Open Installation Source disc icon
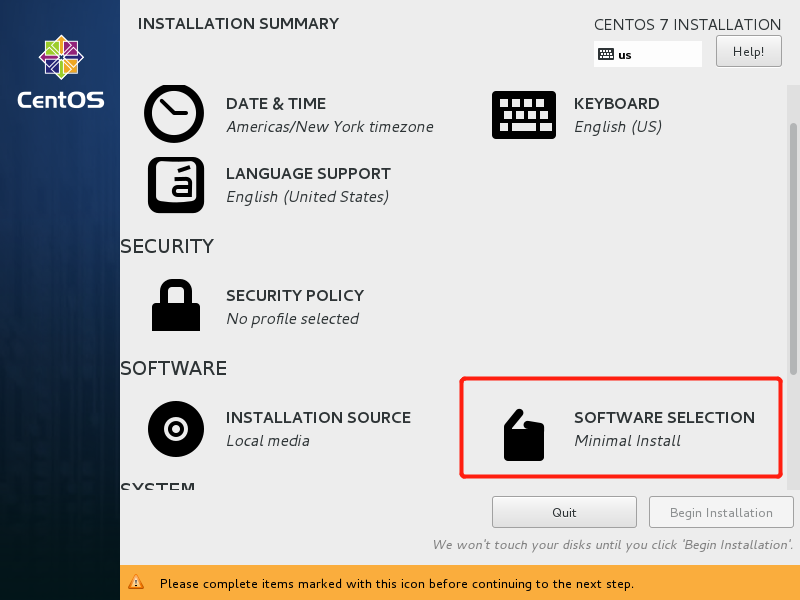This screenshot has height=600, width=800. click(176, 429)
